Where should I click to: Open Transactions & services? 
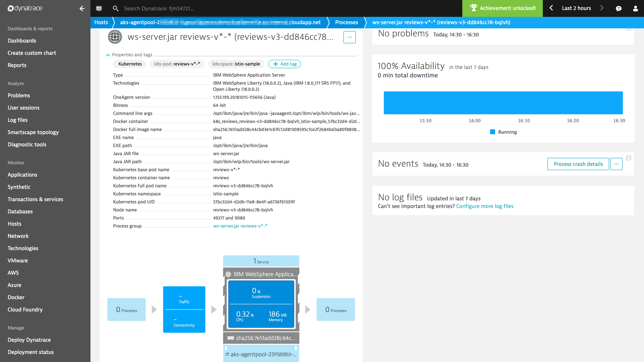tap(35, 199)
